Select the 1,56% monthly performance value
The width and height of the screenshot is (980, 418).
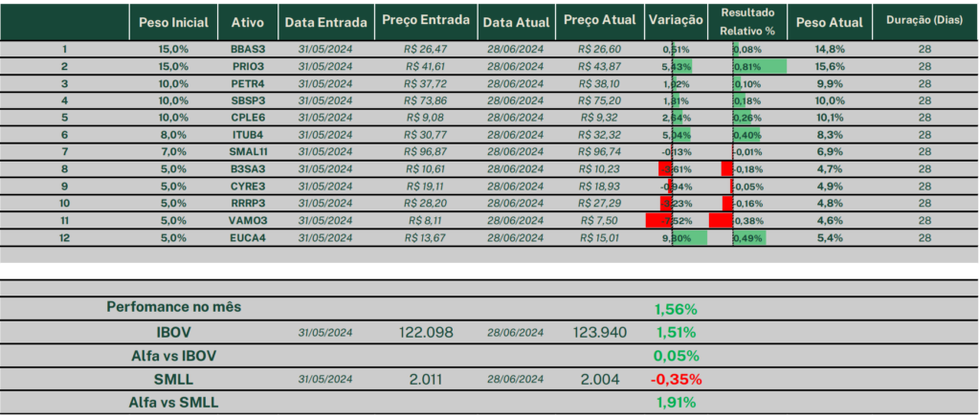coord(676,309)
